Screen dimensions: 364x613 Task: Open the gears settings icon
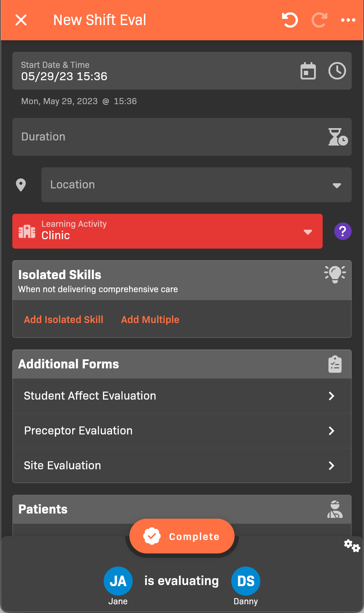[x=352, y=545]
